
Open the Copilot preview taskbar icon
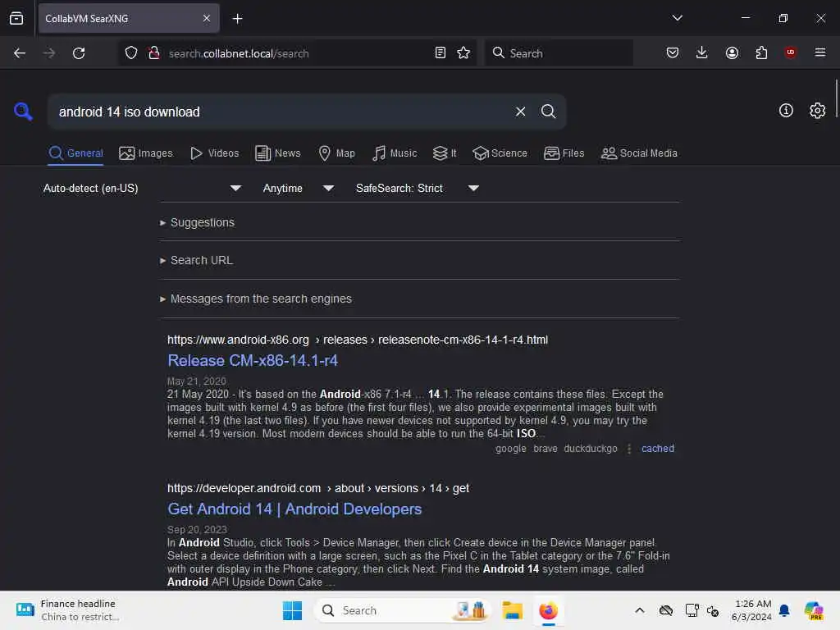813,610
